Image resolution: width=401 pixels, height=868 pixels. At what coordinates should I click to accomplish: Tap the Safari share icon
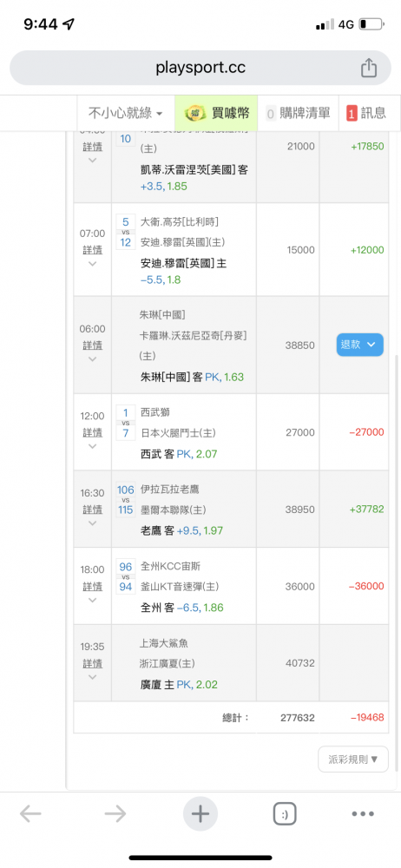tap(369, 68)
